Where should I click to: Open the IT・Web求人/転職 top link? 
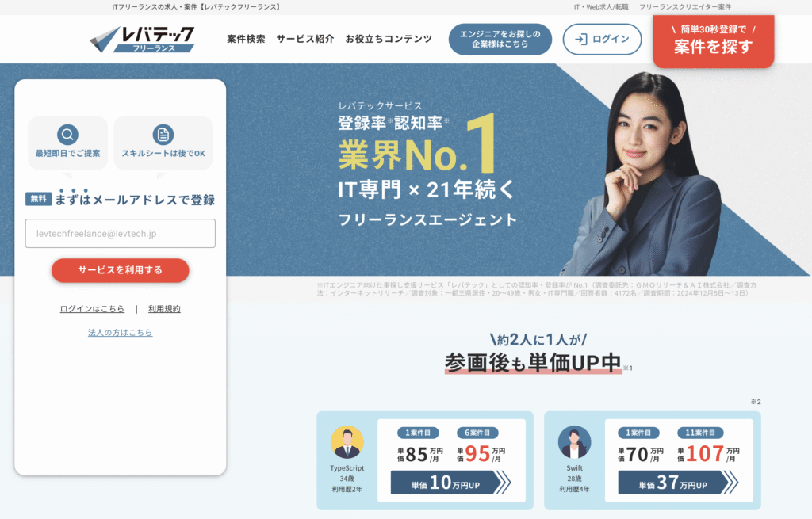[601, 6]
